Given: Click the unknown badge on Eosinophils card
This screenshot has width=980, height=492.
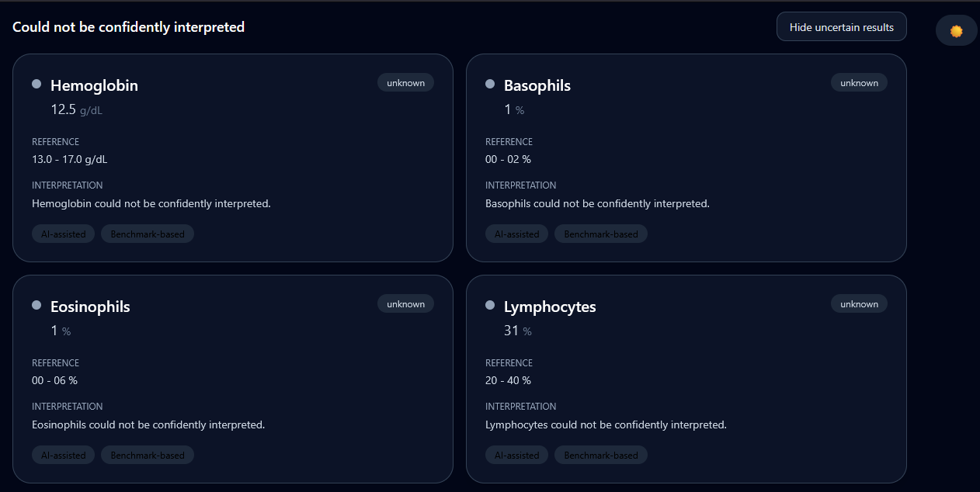Looking at the screenshot, I should coord(405,304).
